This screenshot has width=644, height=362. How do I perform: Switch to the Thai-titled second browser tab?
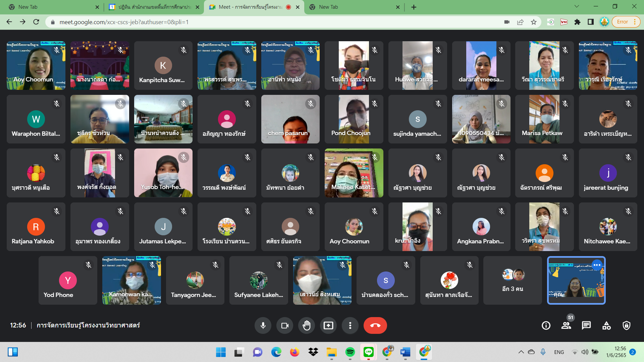154,7
